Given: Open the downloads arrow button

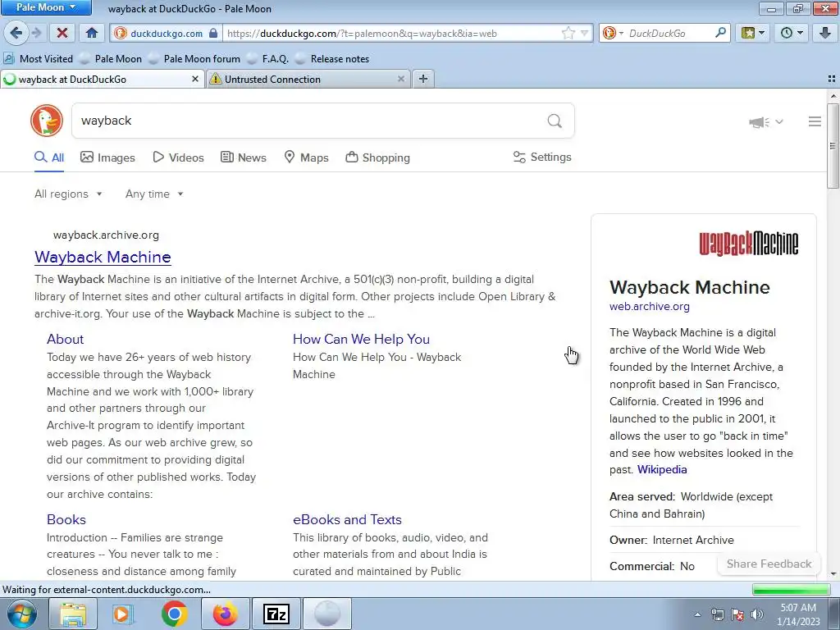Looking at the screenshot, I should [825, 33].
